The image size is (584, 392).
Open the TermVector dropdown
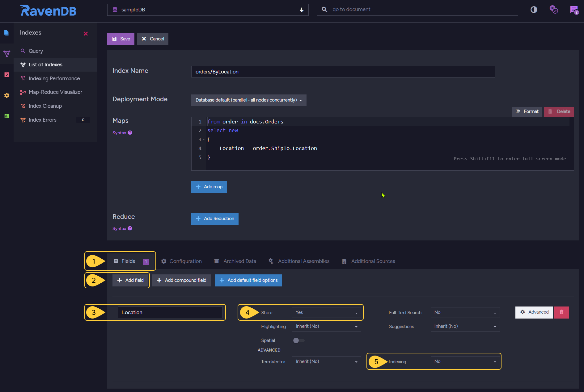coord(326,362)
